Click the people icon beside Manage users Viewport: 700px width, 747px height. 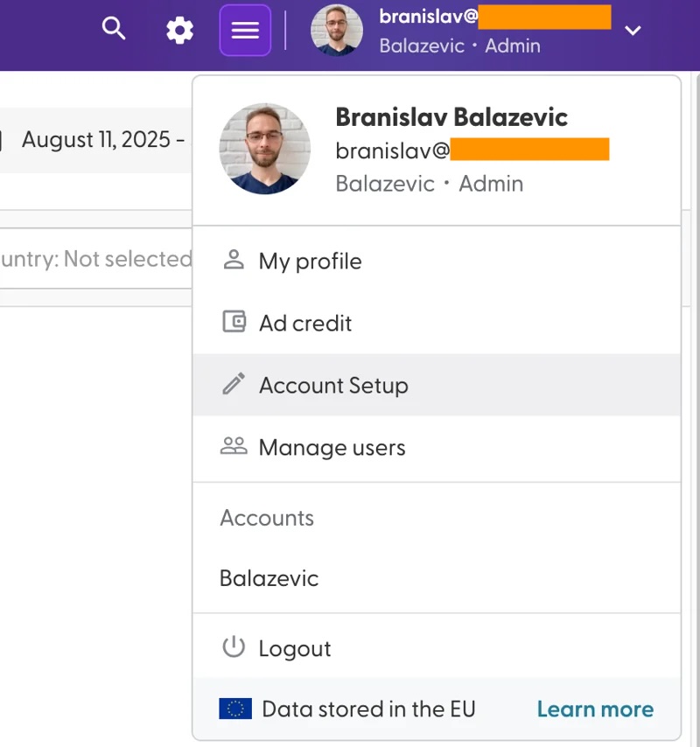tap(234, 446)
